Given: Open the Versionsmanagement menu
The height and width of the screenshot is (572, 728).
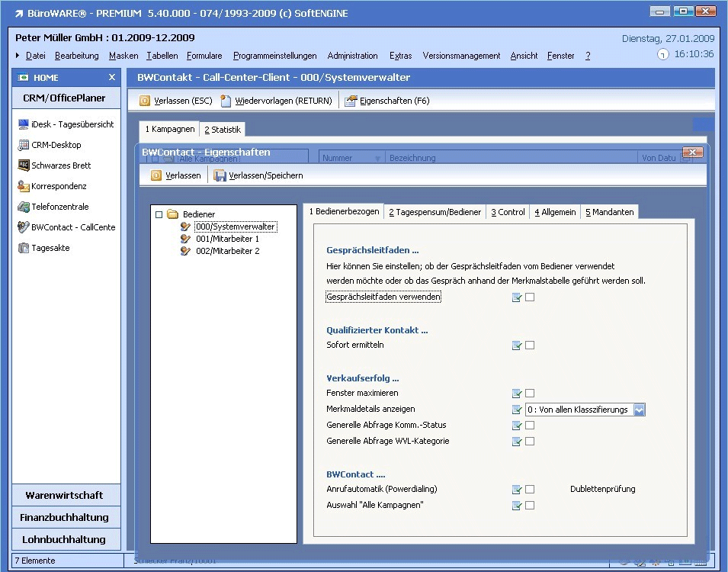Looking at the screenshot, I should (x=461, y=56).
